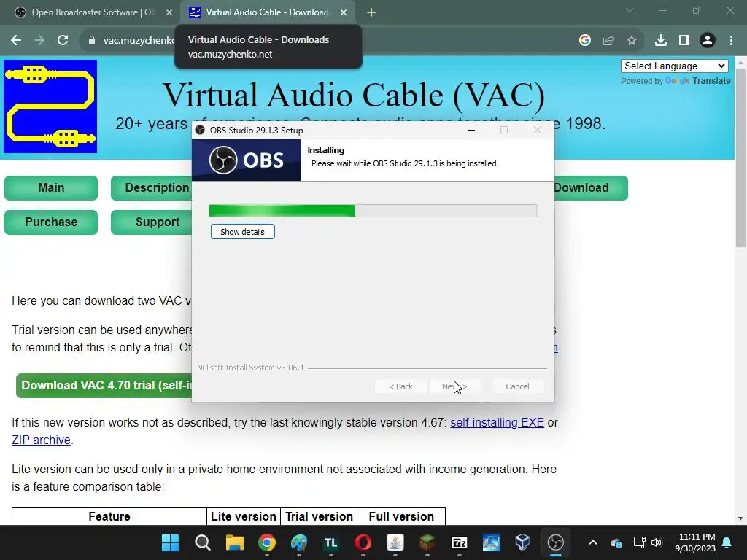Click Next button in OBS setup
Screen dimensions: 747x560
coord(454,386)
